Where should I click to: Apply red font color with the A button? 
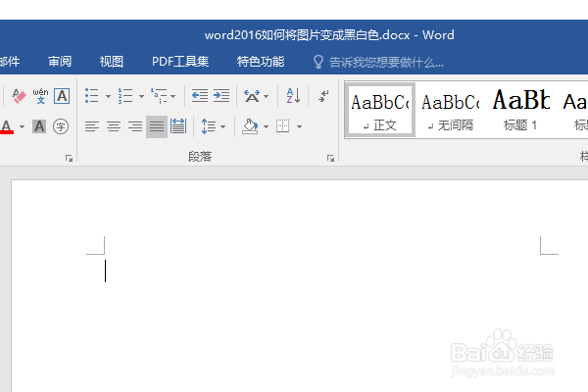(7, 126)
